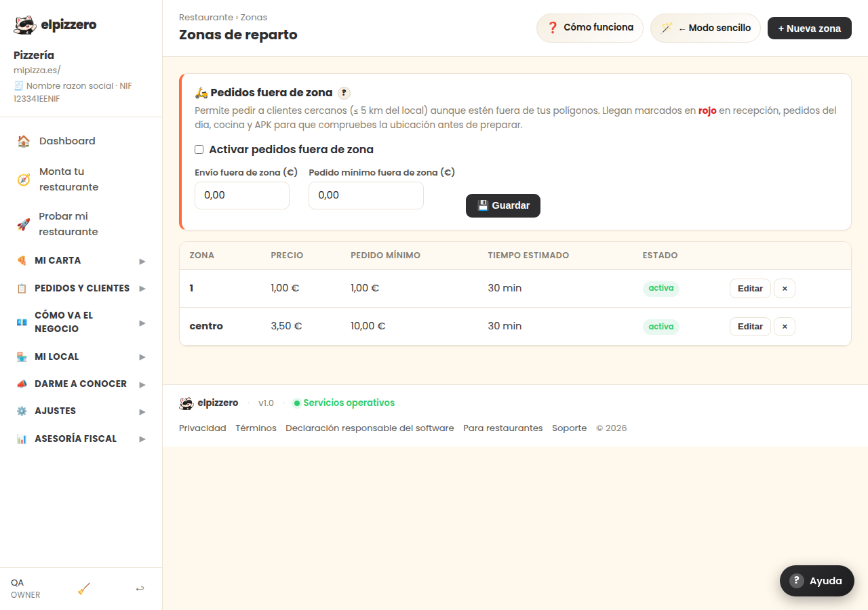Click the Servicios operativos status indicator
Screen dimensions: 868x610
tap(343, 403)
